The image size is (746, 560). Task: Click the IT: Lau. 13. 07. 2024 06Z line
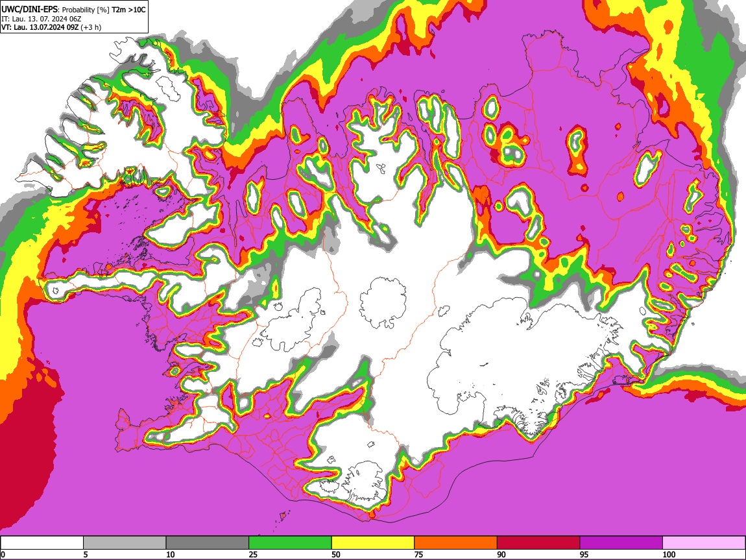(x=42, y=19)
